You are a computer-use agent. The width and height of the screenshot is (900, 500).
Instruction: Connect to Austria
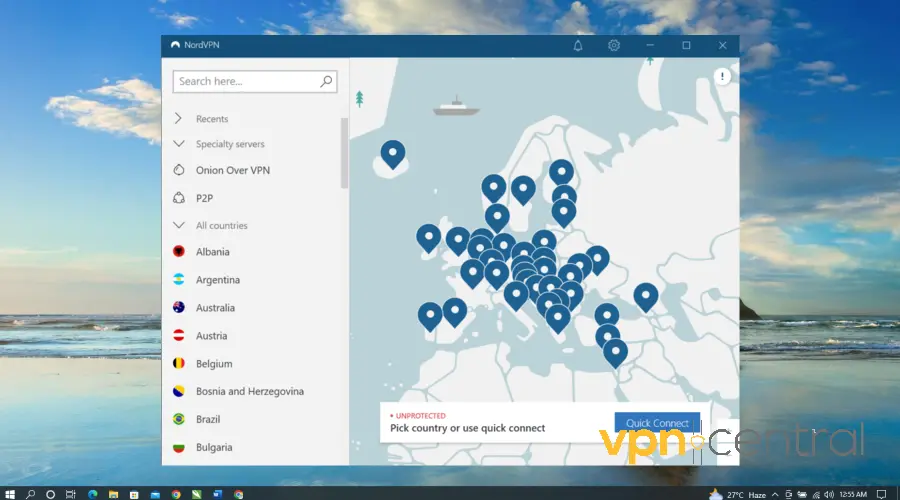[211, 336]
